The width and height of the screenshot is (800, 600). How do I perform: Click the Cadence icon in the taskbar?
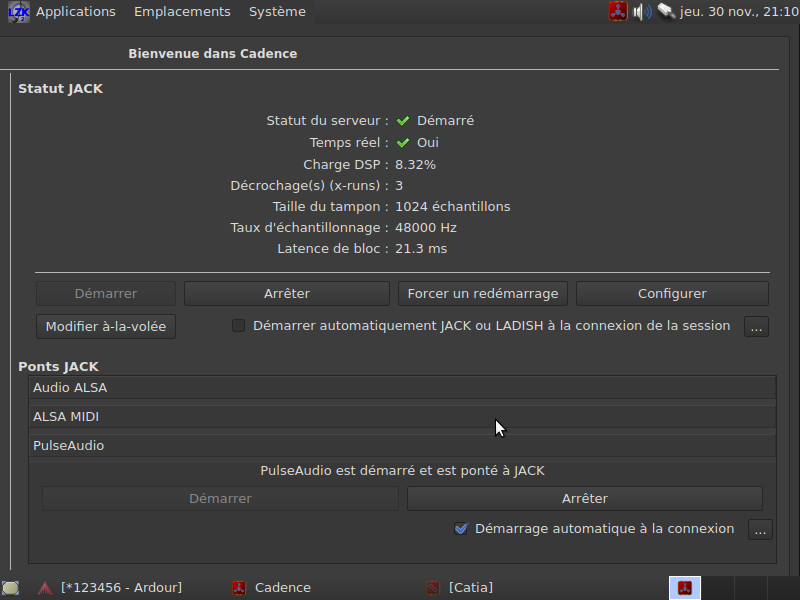pyautogui.click(x=239, y=588)
